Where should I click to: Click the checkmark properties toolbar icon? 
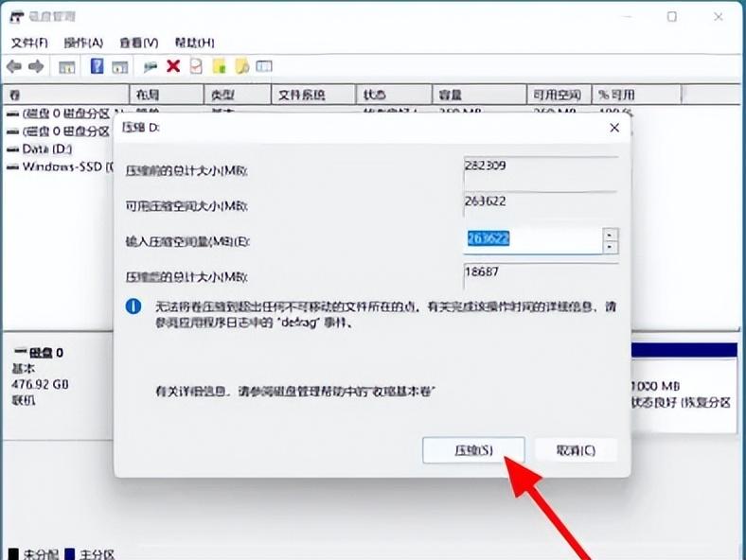pyautogui.click(x=196, y=66)
